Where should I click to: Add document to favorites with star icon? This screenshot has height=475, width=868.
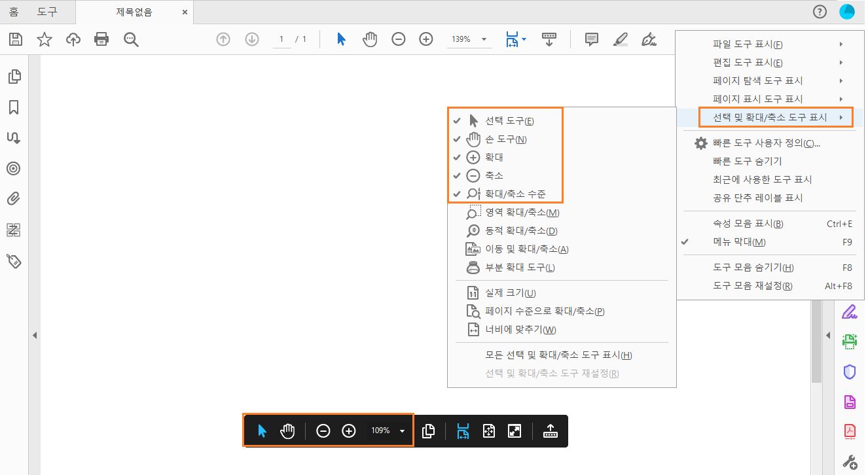[44, 39]
